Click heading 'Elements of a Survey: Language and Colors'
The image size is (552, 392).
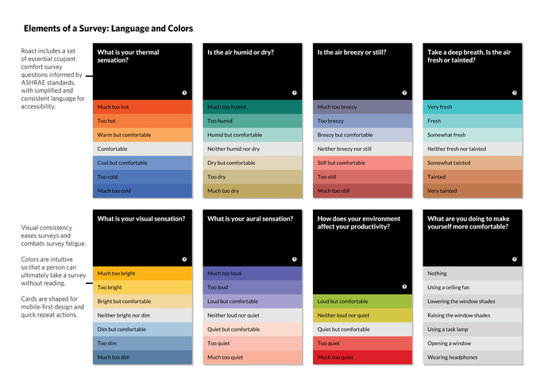(109, 29)
